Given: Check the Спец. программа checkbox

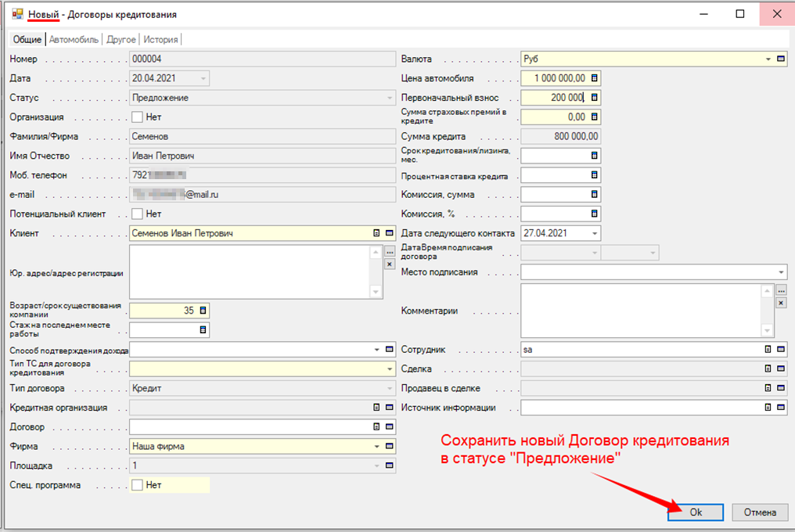Looking at the screenshot, I should point(138,485).
